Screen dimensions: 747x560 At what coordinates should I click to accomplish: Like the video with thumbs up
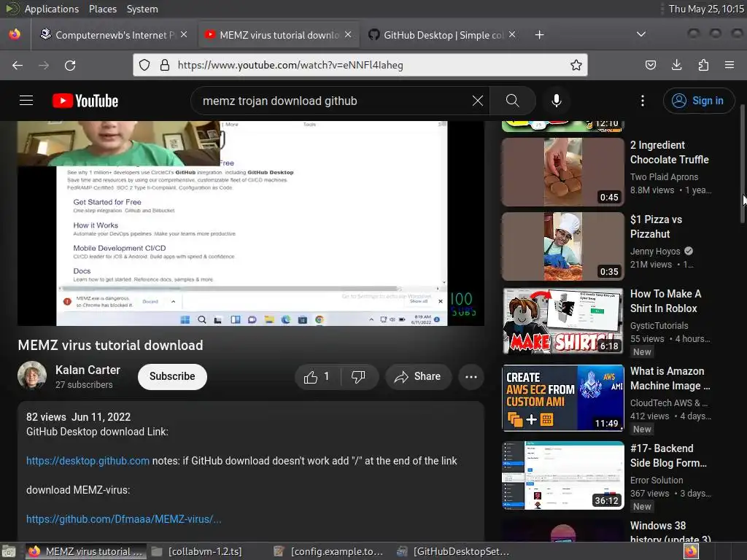tap(318, 377)
